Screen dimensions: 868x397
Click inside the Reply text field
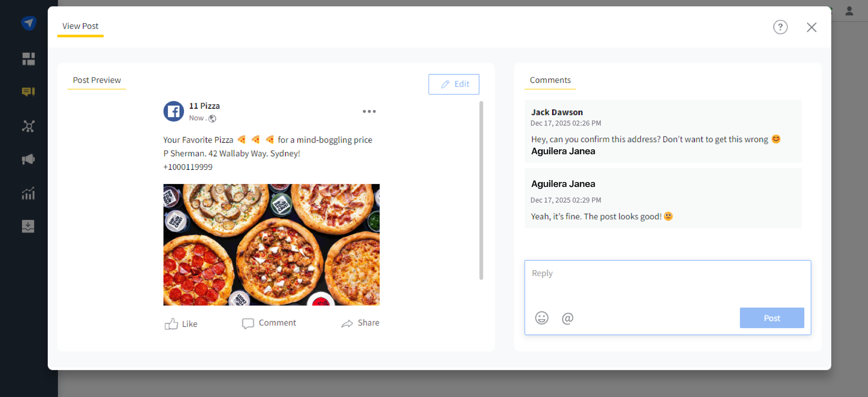tap(667, 282)
